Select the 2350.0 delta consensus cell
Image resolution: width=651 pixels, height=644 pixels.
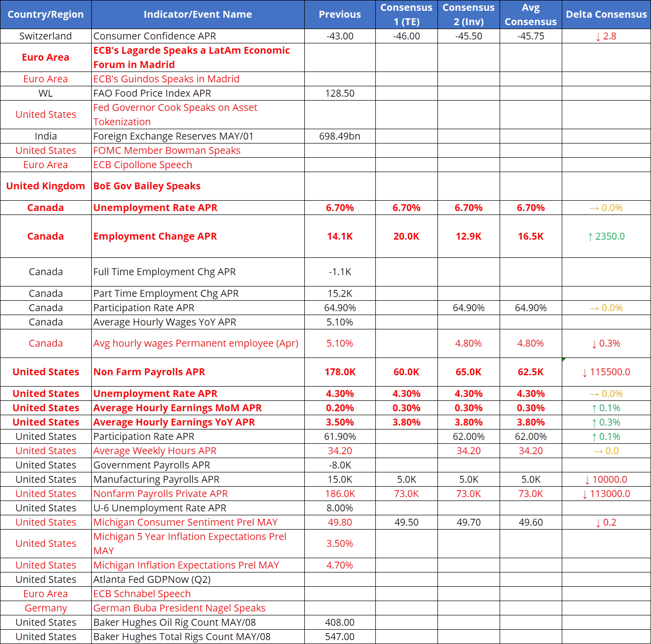606,236
